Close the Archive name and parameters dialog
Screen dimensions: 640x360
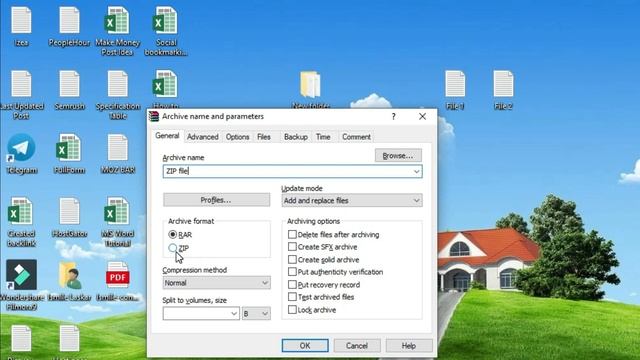coord(422,117)
